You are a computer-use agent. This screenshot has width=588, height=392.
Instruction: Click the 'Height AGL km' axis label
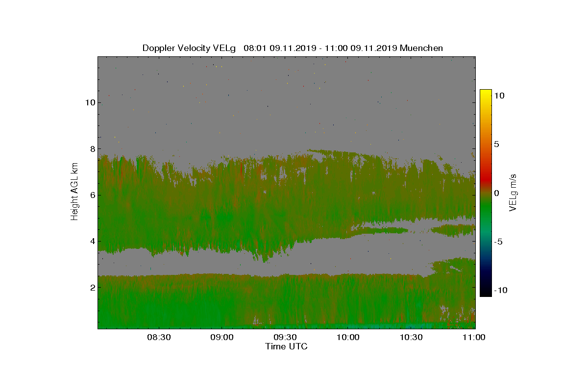(x=74, y=191)
